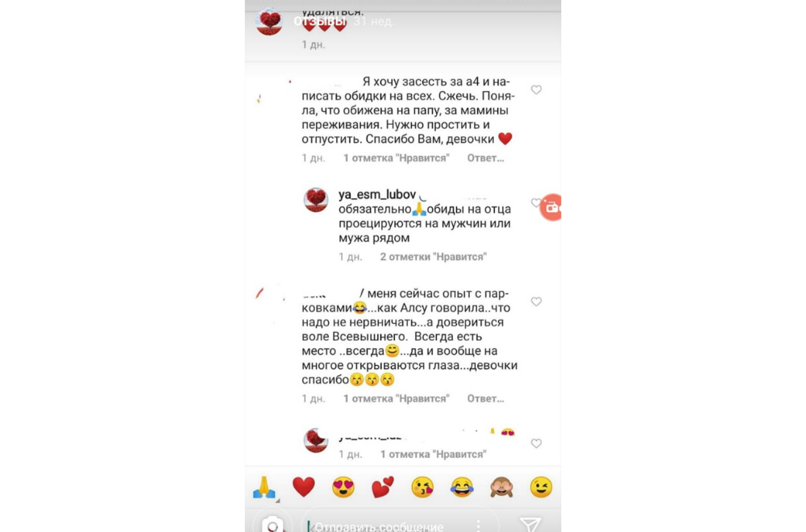Reply to the comment about forgiving dad
Screen dimensions: 806x532
485,158
